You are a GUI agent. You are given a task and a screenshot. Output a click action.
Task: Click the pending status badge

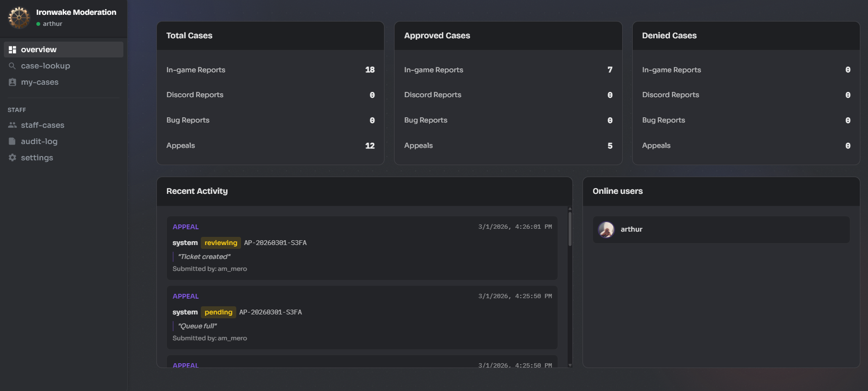(x=218, y=313)
